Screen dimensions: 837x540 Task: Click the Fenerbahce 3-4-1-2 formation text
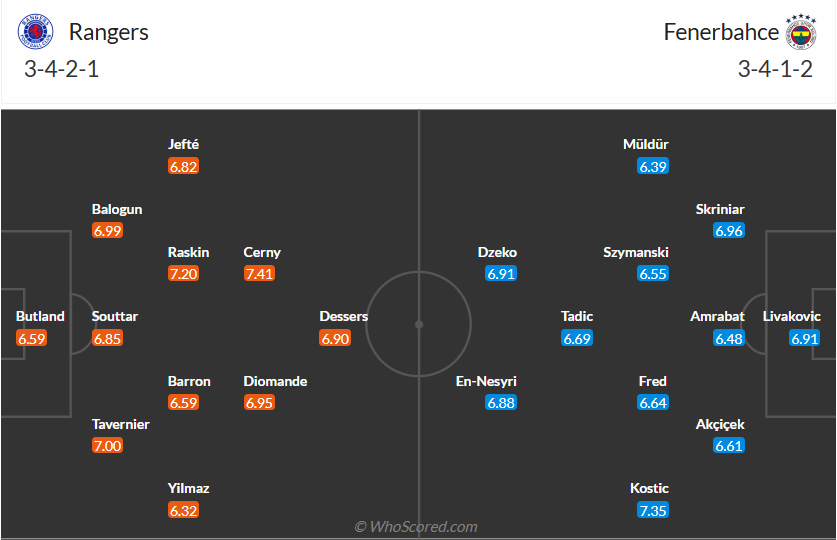click(775, 70)
